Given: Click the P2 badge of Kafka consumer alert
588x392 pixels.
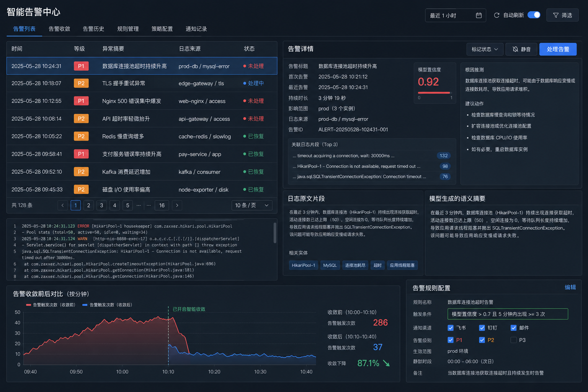Looking at the screenshot, I should (x=81, y=172).
